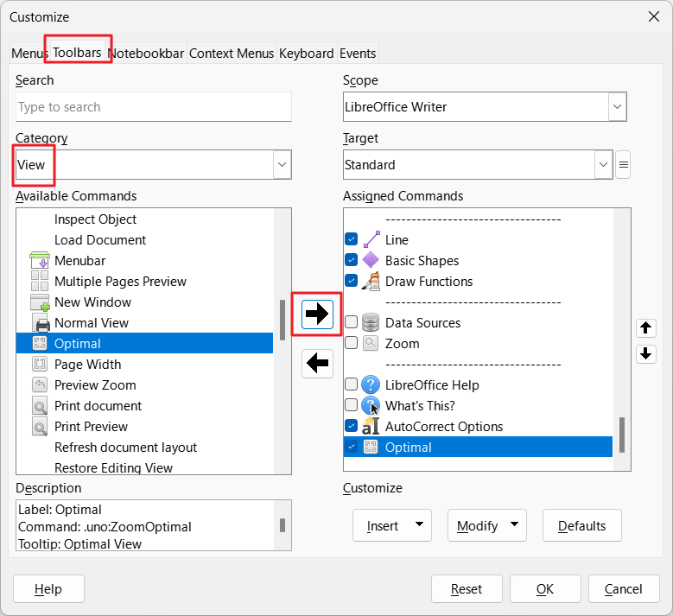Screen dimensions: 673x616
Task: Select Inspect Object in Available Commands
Action: [144, 219]
